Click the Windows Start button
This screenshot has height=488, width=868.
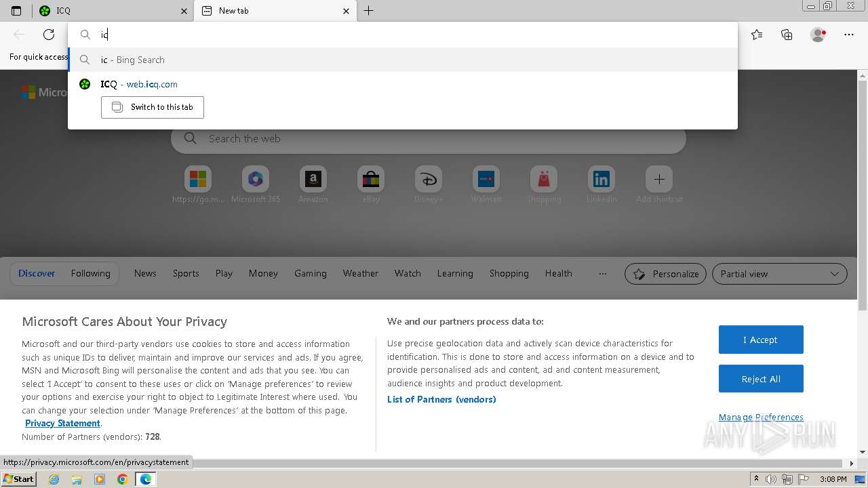(x=19, y=479)
